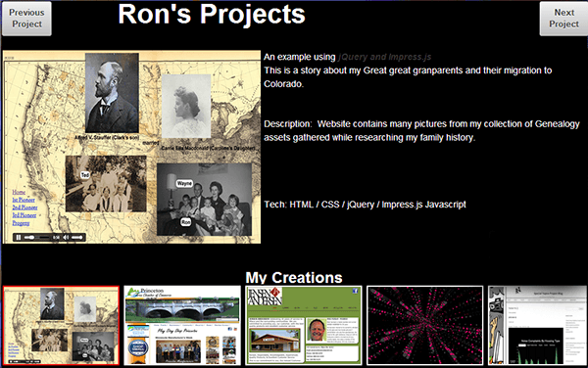
Task: Follow the jQuery and Impress.js link
Action: pos(384,57)
